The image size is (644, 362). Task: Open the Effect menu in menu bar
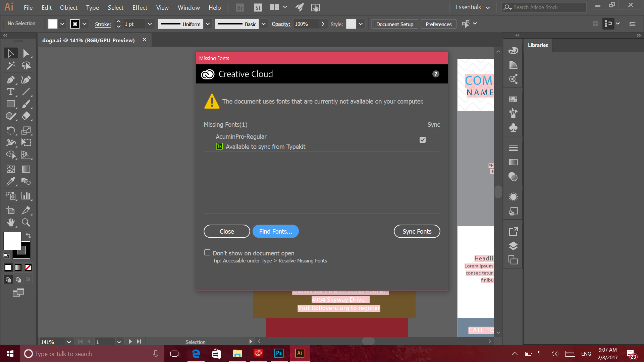coord(139,7)
